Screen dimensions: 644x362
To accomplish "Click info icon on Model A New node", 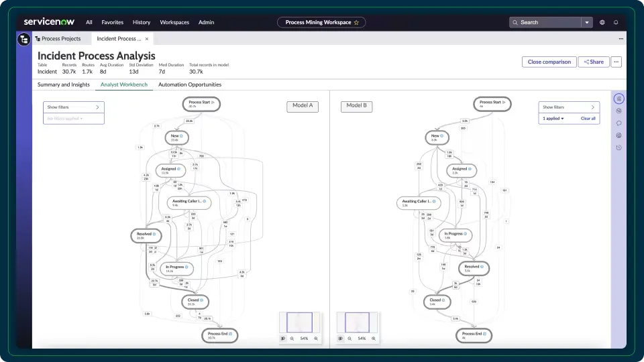I will 182,136.
